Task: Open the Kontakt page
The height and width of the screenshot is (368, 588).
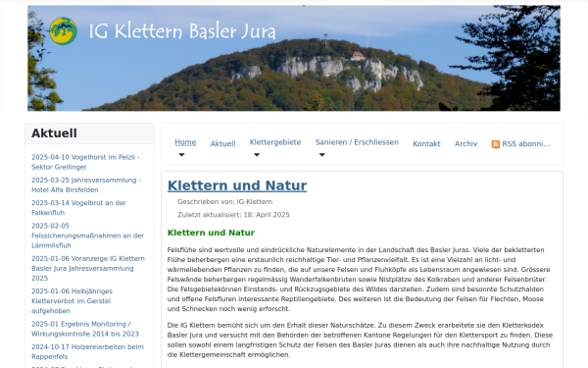Action: (426, 144)
